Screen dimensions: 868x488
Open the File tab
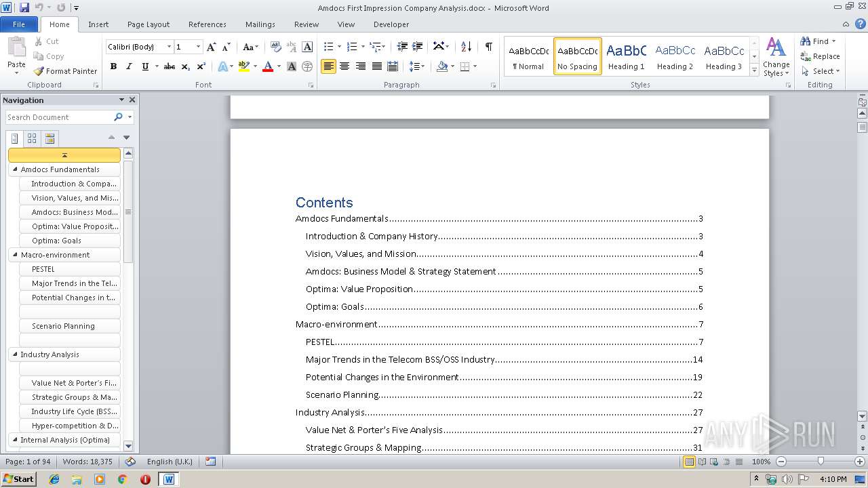(x=19, y=24)
